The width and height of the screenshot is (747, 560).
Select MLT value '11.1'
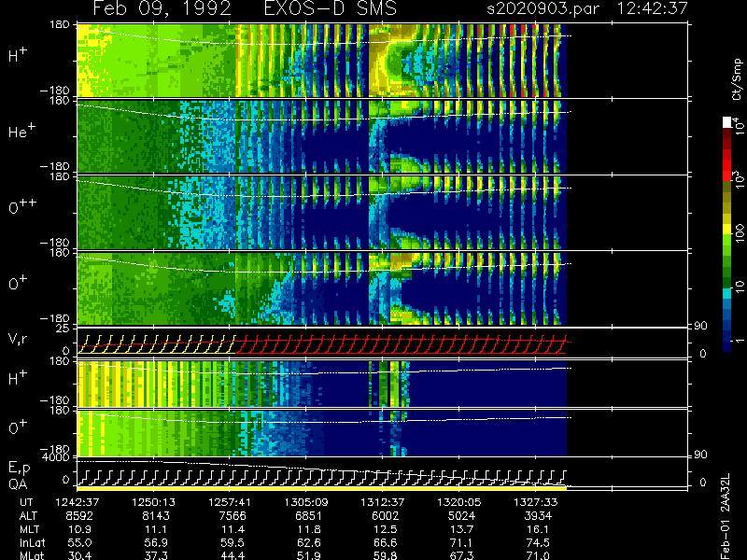156,529
